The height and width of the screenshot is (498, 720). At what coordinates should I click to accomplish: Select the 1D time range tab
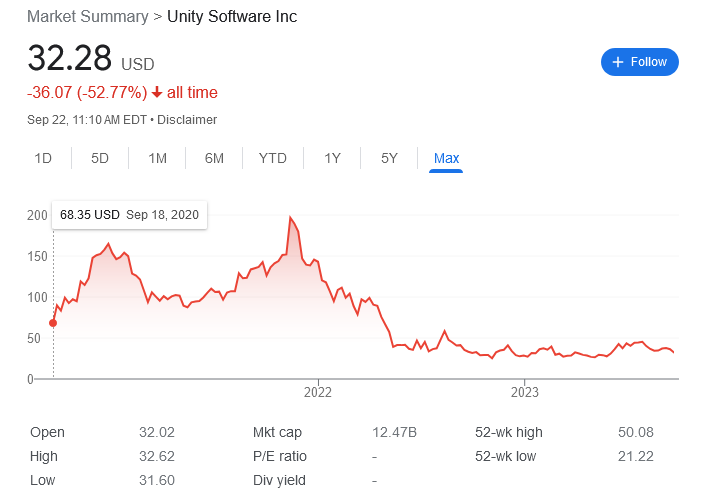(43, 158)
